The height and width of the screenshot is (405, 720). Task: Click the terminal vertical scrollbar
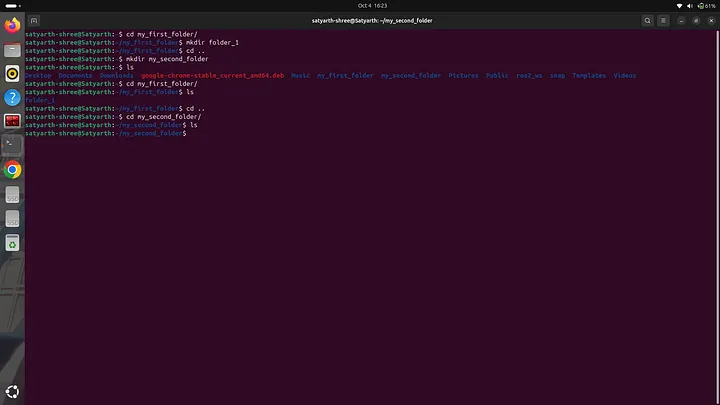718,217
